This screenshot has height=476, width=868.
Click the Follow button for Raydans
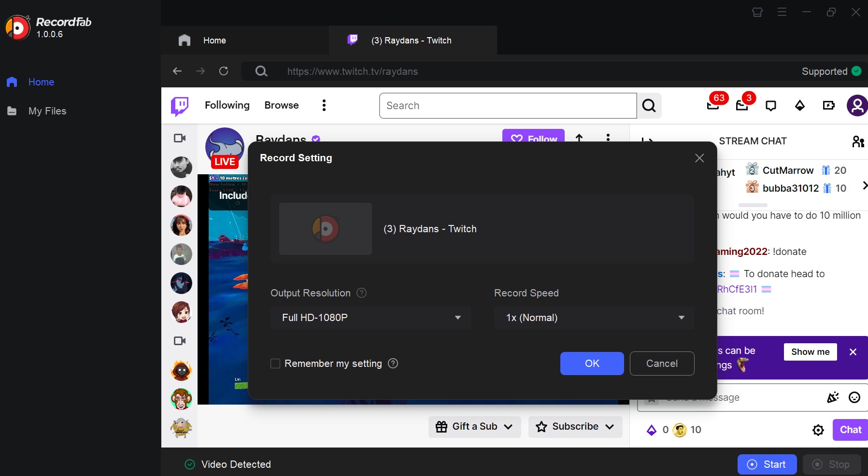pyautogui.click(x=533, y=136)
